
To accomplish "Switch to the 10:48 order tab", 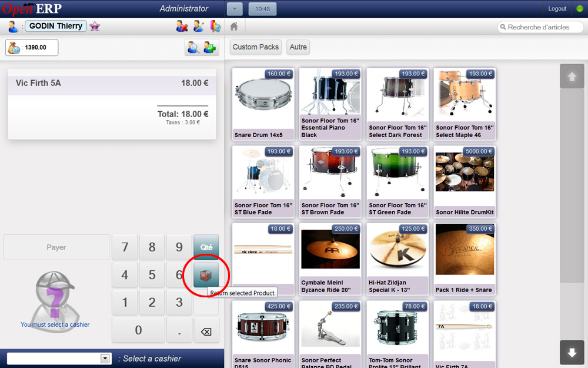I will 262,9.
